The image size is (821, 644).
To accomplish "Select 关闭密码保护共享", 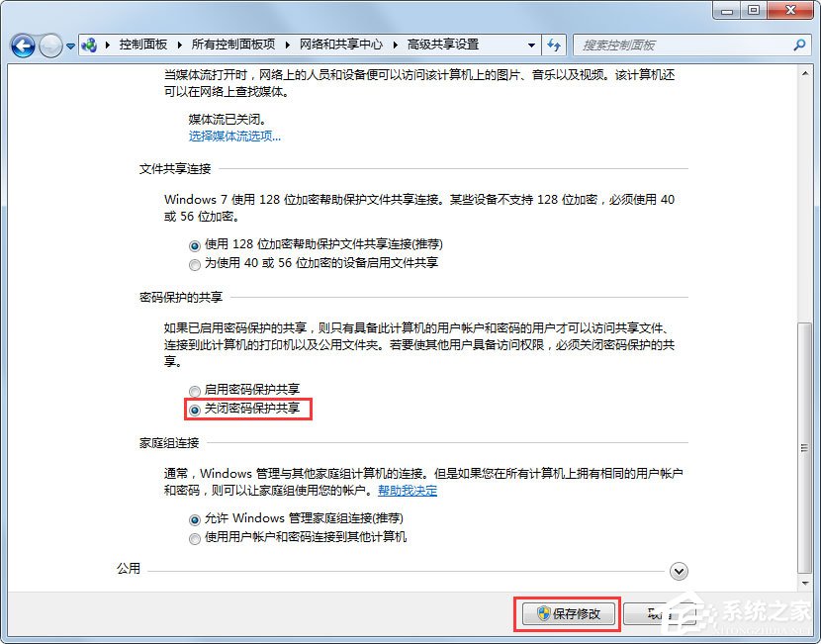I will [x=195, y=409].
